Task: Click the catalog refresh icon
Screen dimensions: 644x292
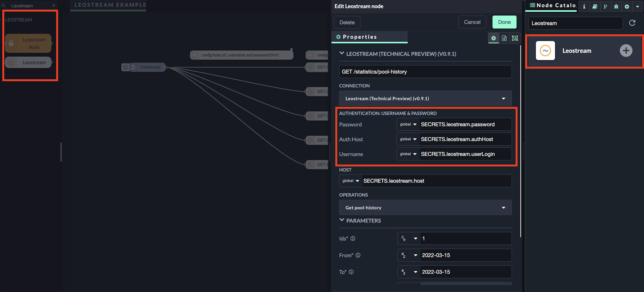Action: tap(632, 23)
